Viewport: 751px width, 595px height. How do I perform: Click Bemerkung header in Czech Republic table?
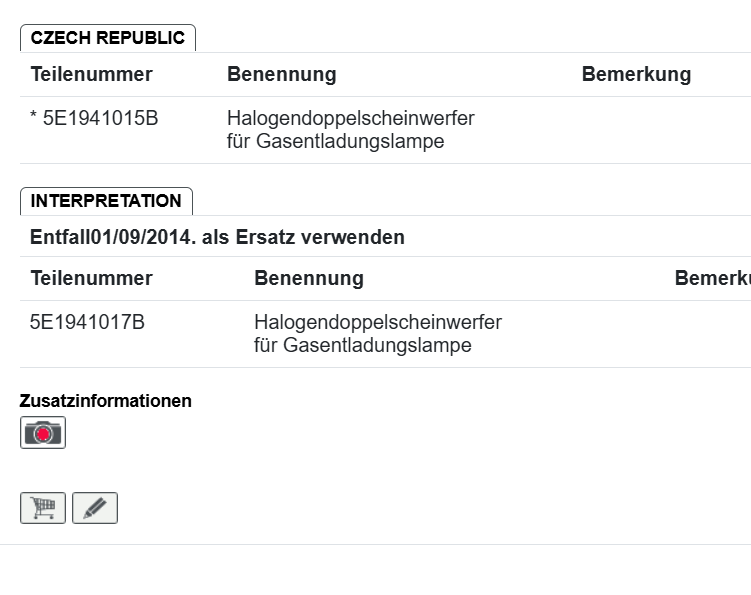tap(636, 74)
